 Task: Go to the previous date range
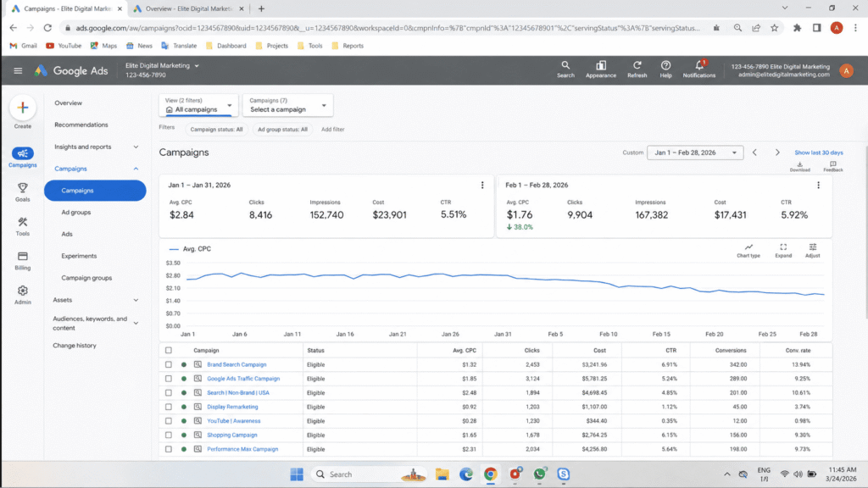(754, 152)
